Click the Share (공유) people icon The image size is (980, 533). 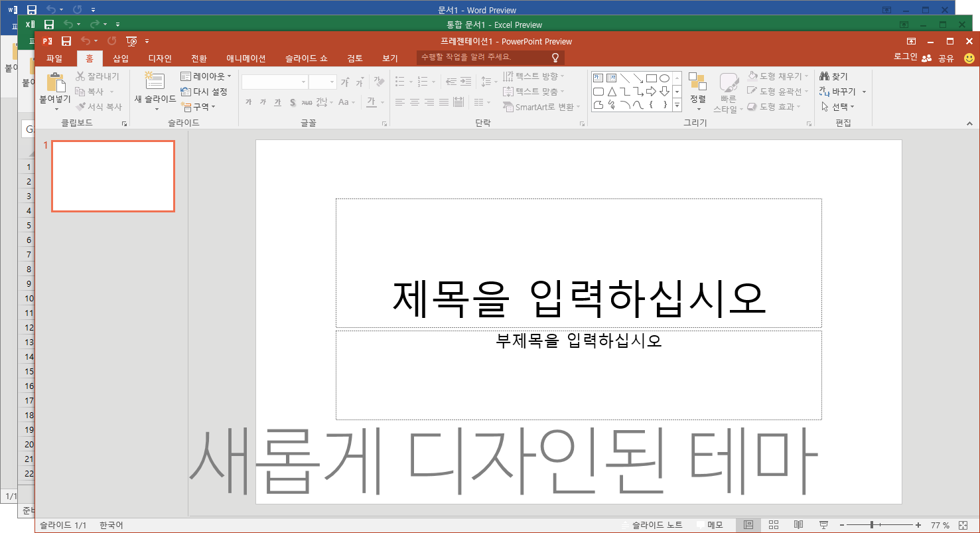(927, 58)
